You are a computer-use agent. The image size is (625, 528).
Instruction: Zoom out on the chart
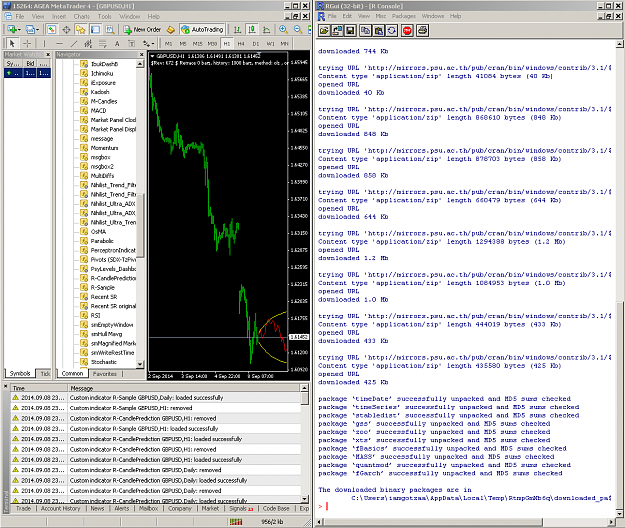tap(298, 29)
